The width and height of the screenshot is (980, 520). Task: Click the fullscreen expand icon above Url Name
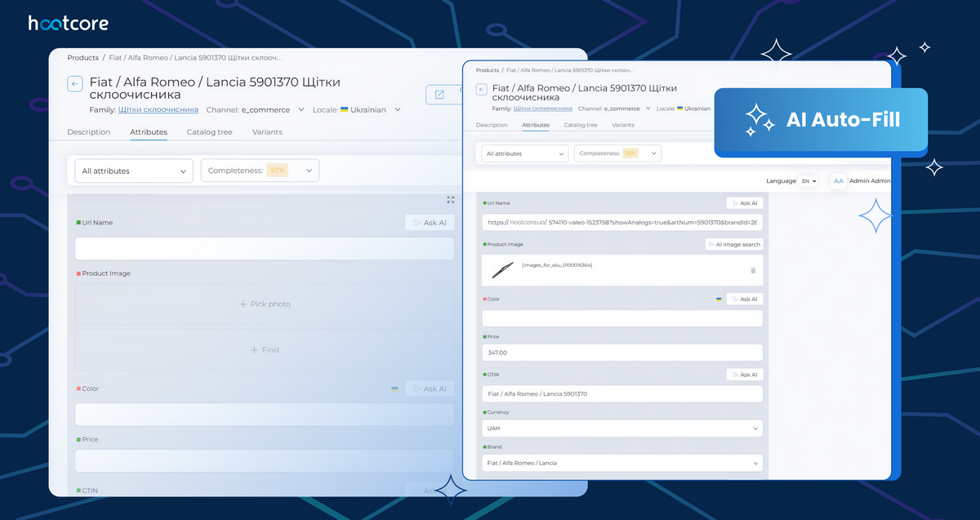coord(450,199)
